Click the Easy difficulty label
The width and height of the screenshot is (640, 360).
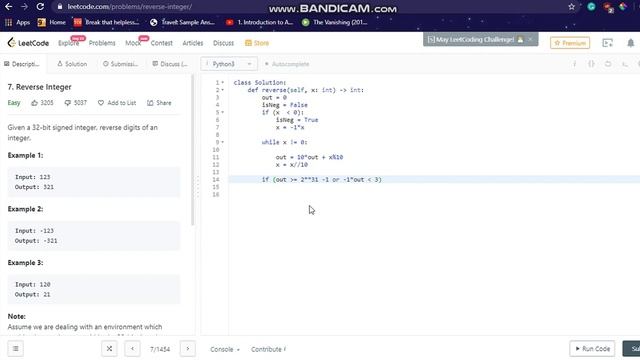click(x=14, y=103)
